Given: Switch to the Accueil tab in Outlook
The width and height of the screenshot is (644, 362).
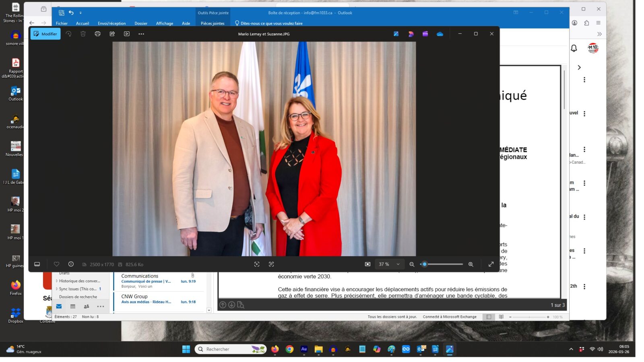Looking at the screenshot, I should 83,23.
